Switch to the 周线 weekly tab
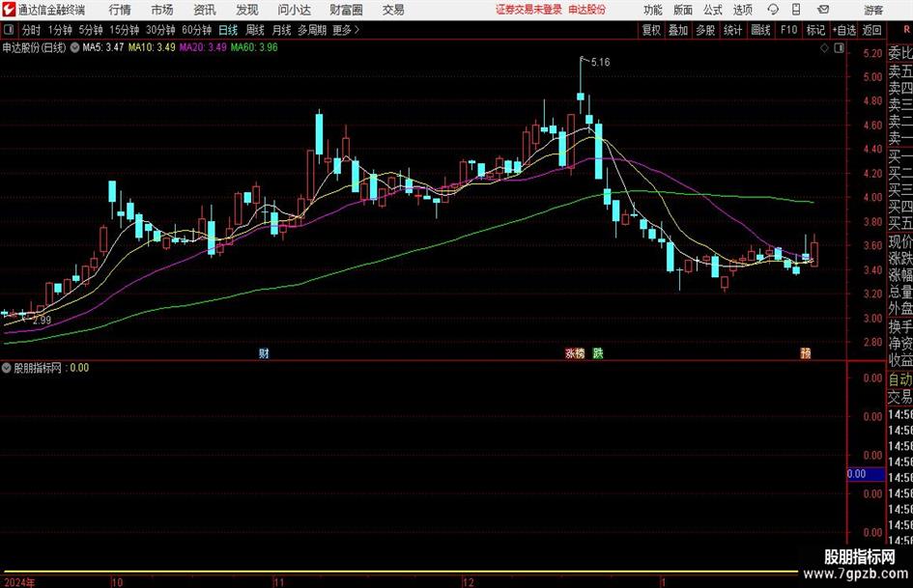This screenshot has width=913, height=588. (255, 30)
